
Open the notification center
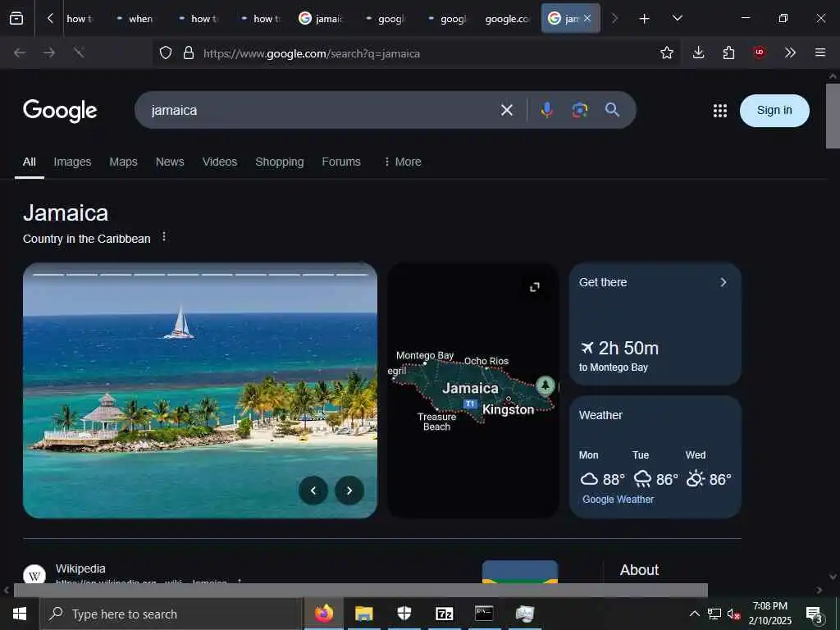814,614
